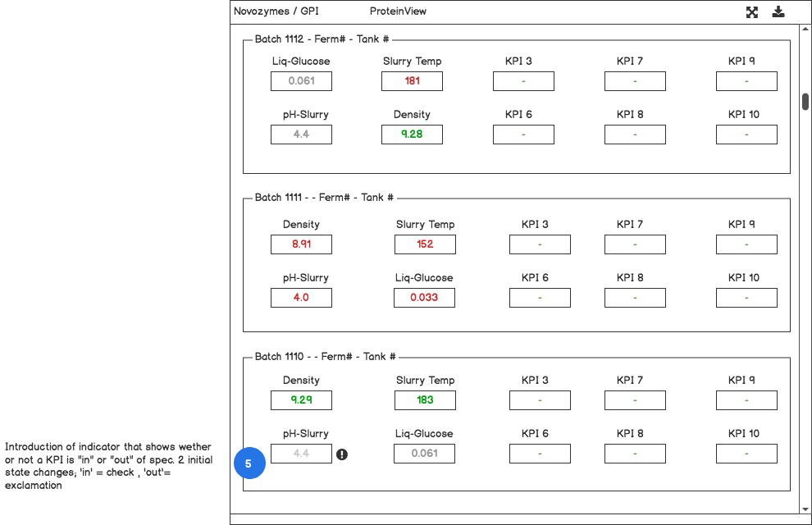Click the vertical scrollbar thumb
812x525 pixels.
(805, 102)
